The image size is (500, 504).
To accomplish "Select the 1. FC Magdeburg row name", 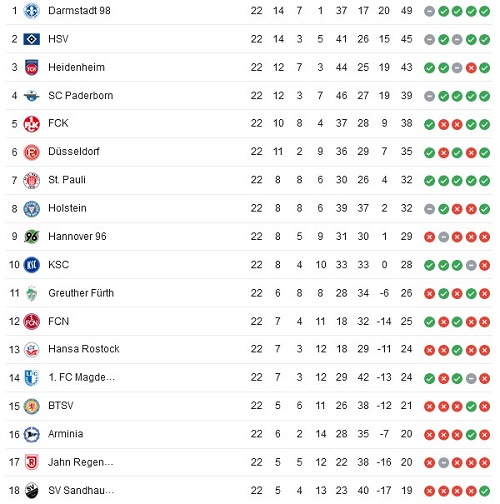I will pyautogui.click(x=81, y=377).
